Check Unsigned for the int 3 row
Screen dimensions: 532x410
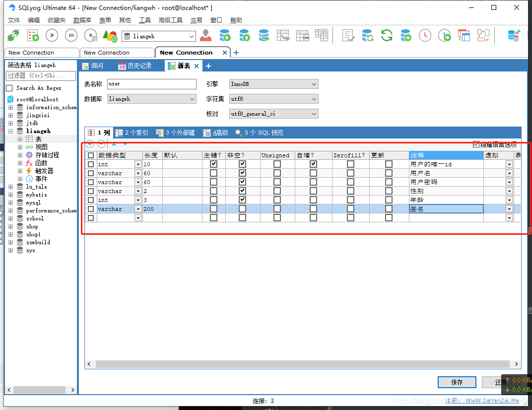277,200
